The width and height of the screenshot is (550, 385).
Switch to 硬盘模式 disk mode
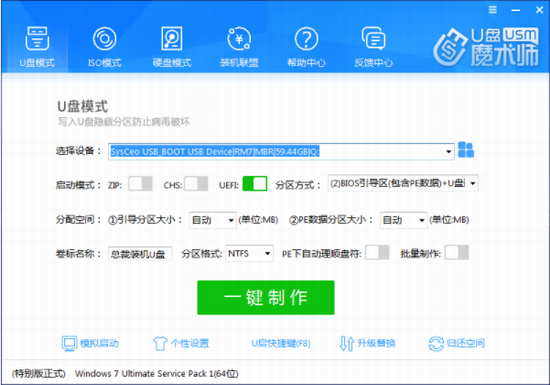click(x=172, y=47)
